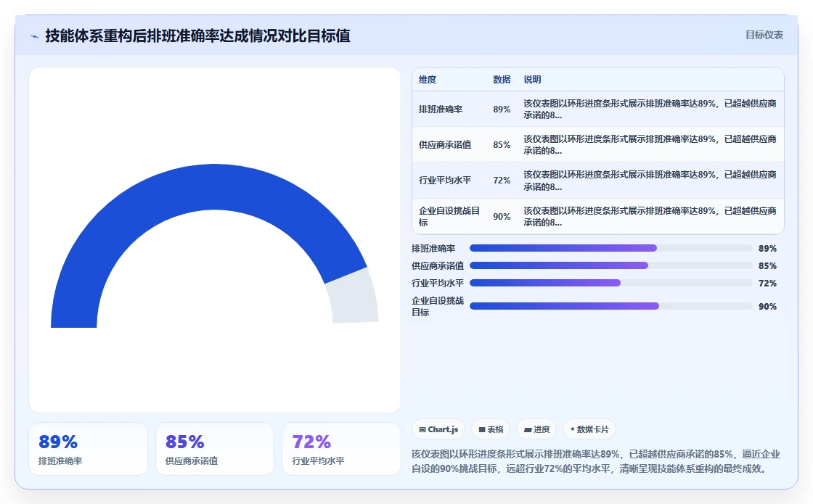Click the 85% 供应商承诺值 stat card
This screenshot has width=813, height=504.
[215, 449]
